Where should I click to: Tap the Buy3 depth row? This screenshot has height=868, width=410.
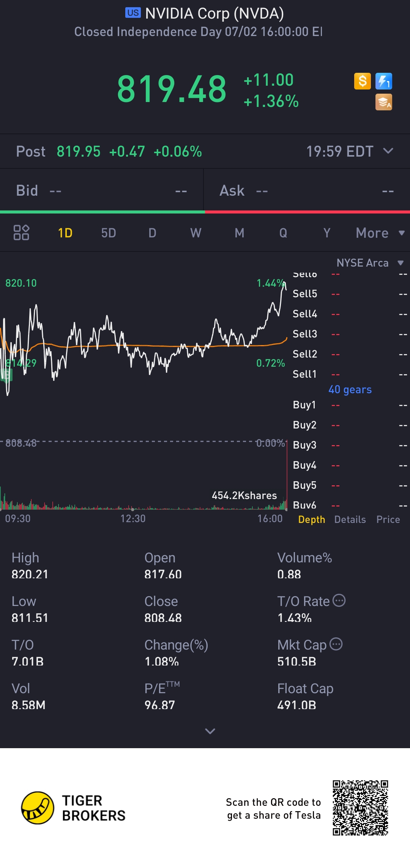(350, 445)
